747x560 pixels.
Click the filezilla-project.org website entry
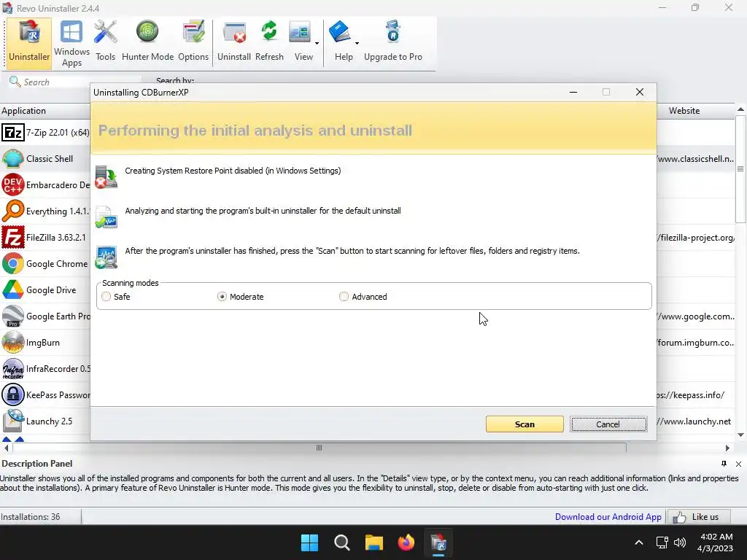(x=695, y=237)
